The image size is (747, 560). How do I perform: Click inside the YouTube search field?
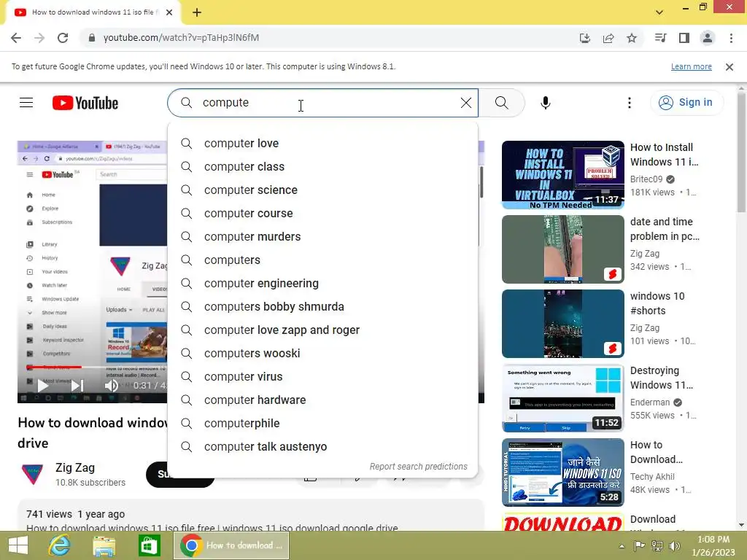coord(322,102)
